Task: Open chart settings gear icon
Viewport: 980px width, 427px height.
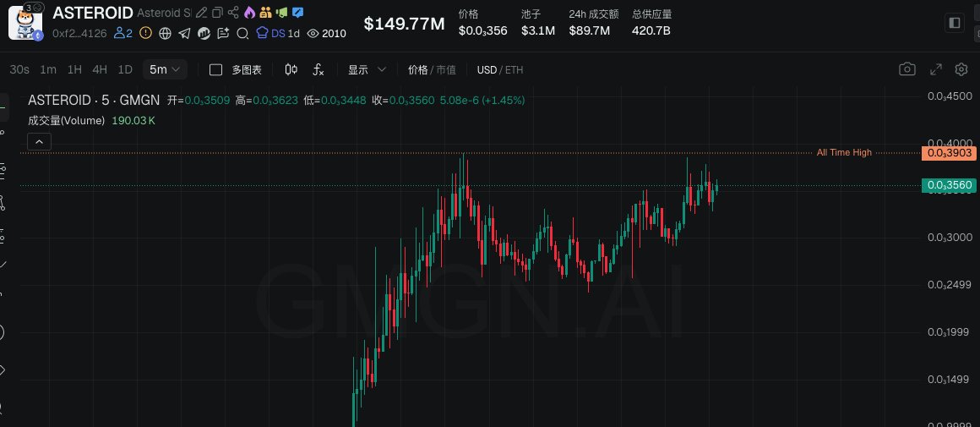Action: [x=961, y=69]
